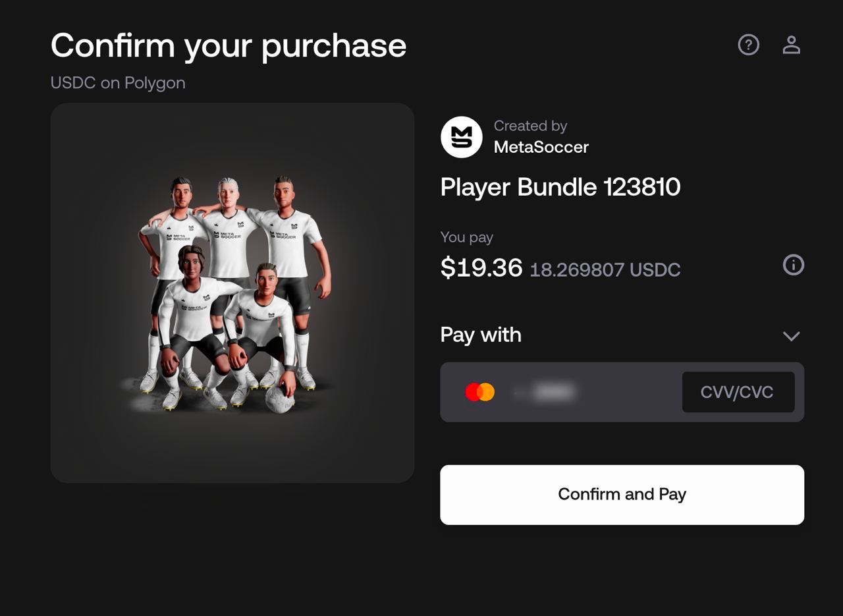
Task: Click the Pay with section label
Action: [480, 335]
